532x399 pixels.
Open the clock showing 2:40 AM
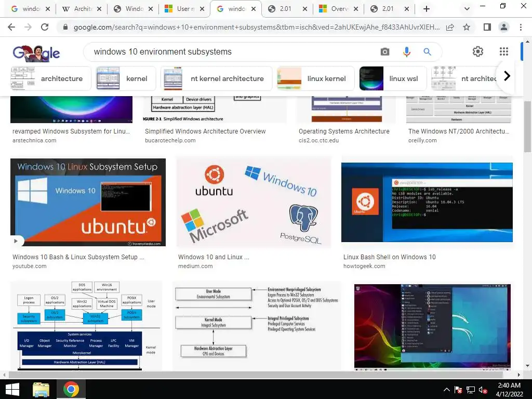click(x=509, y=390)
